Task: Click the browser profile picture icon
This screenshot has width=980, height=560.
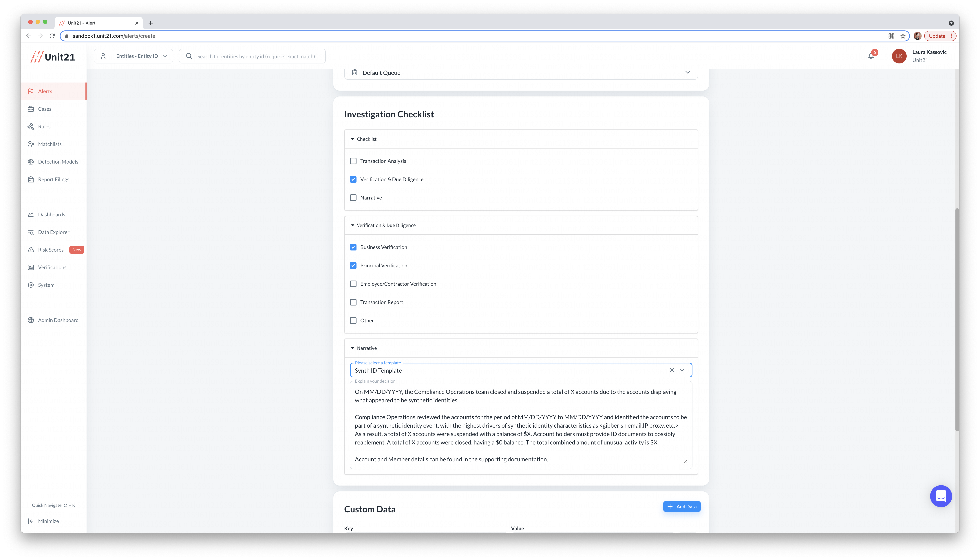Action: (x=917, y=36)
